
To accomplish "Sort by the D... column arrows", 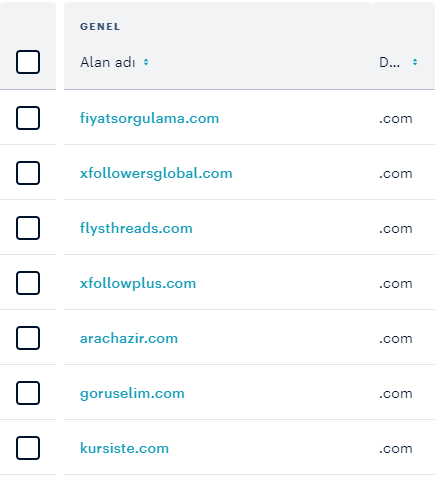I will 415,62.
